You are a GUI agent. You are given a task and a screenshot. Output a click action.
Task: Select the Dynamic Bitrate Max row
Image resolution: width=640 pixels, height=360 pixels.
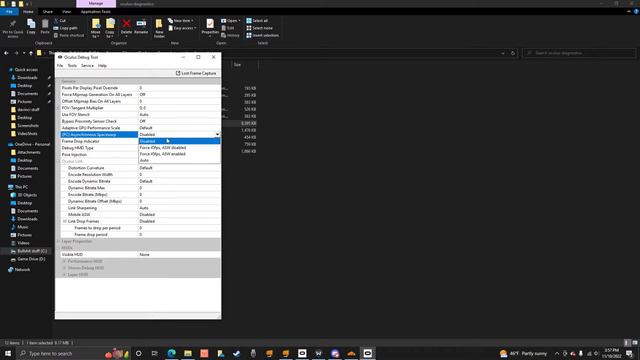pos(140,188)
